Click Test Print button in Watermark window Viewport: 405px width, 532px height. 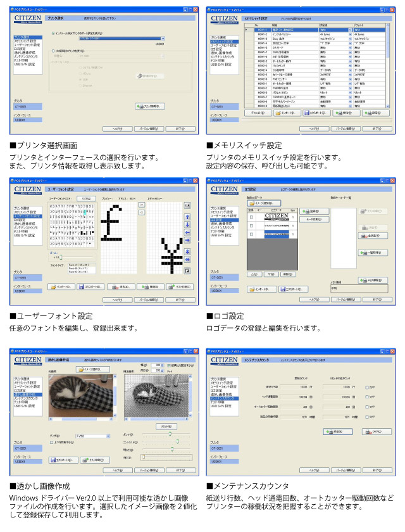point(95,460)
